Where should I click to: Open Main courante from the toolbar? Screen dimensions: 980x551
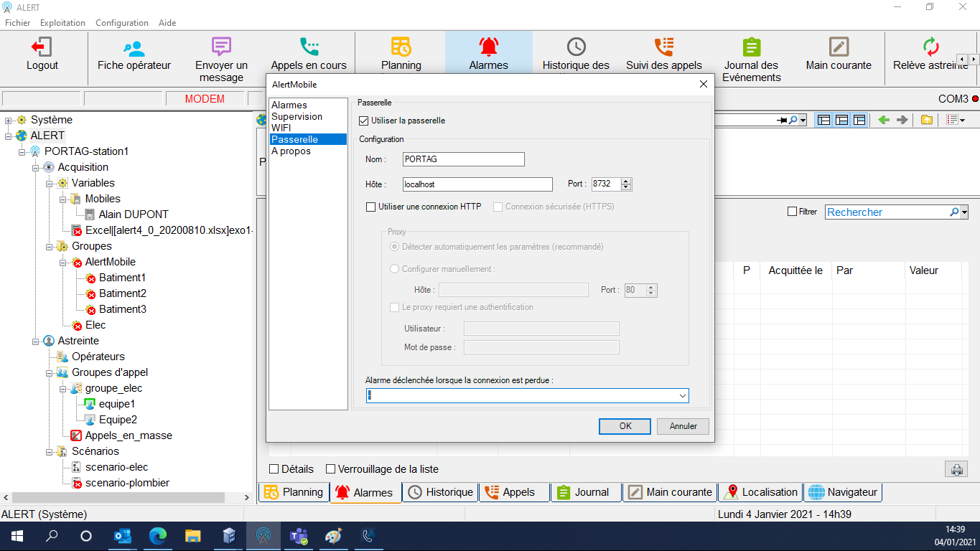pyautogui.click(x=838, y=54)
